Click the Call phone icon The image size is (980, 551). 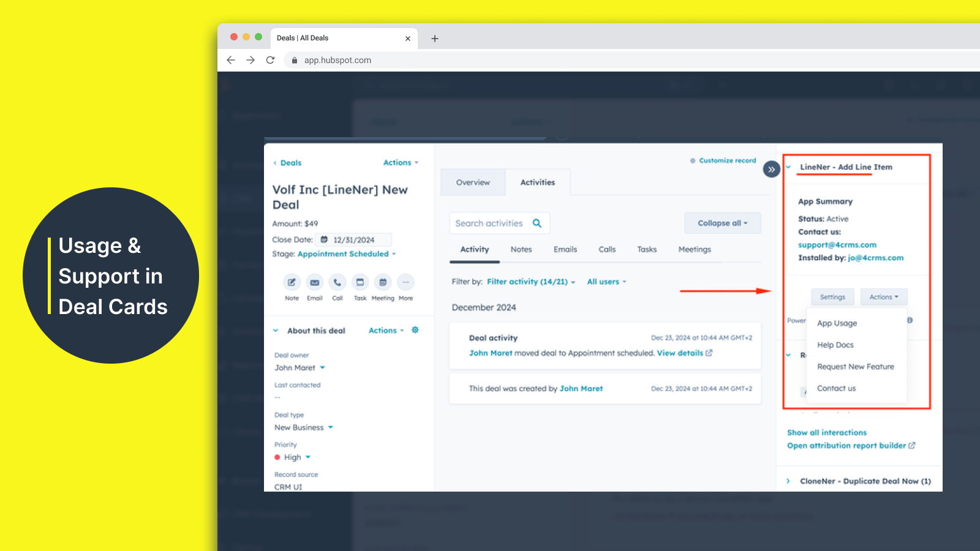coord(337,282)
